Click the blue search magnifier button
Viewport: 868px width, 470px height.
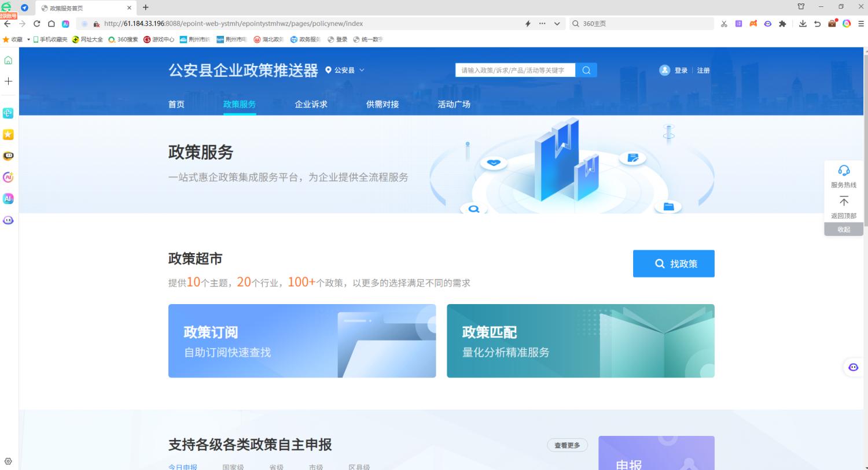coord(586,70)
